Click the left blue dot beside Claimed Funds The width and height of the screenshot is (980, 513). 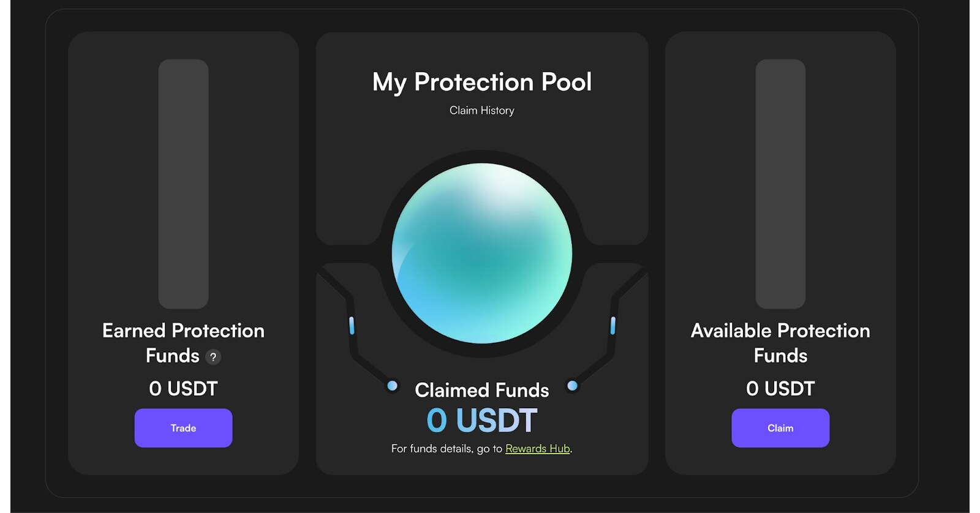click(392, 386)
